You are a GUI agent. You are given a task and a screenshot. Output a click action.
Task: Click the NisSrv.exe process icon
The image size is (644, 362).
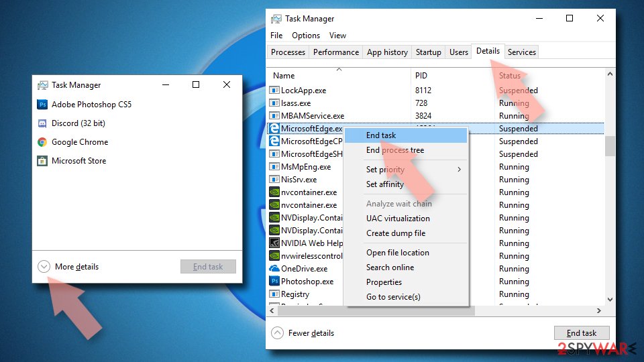[x=274, y=180]
